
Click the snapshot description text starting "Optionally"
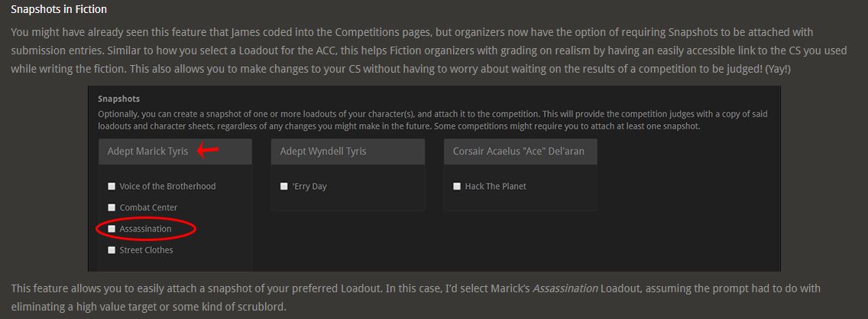[x=432, y=120]
